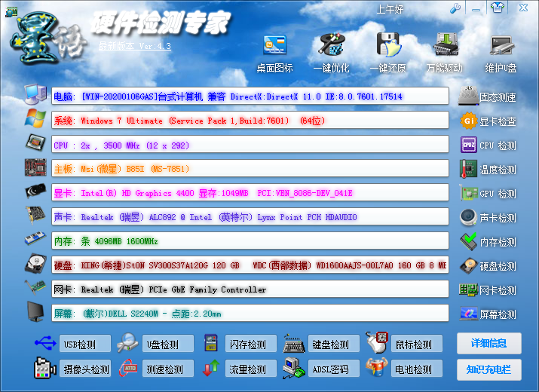539x392 pixels.
Task: Click the 固态测速 SSD icon
Action: [469, 96]
